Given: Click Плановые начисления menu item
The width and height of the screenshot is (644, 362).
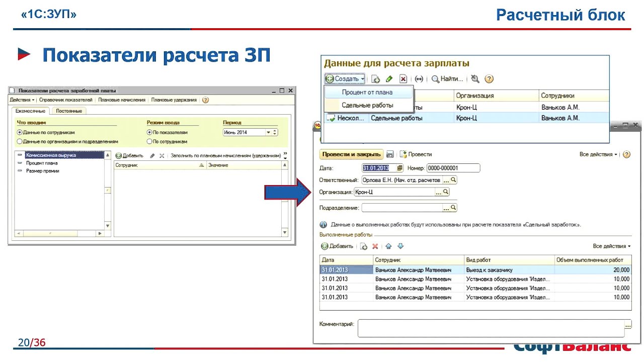Looking at the screenshot, I should [122, 100].
